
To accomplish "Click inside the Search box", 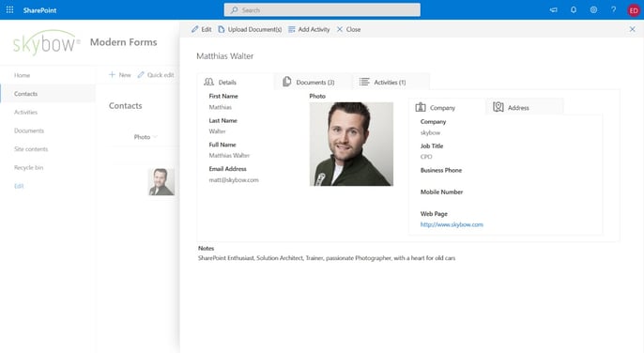I will point(322,10).
